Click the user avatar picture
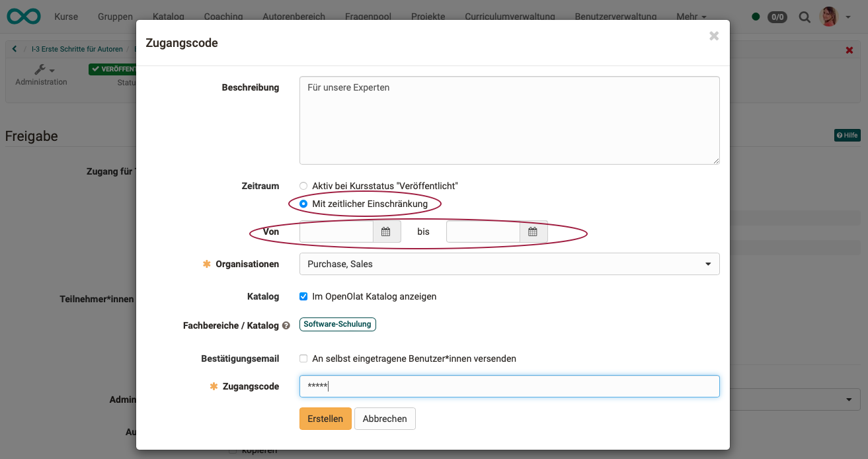The width and height of the screenshot is (868, 459). click(828, 17)
